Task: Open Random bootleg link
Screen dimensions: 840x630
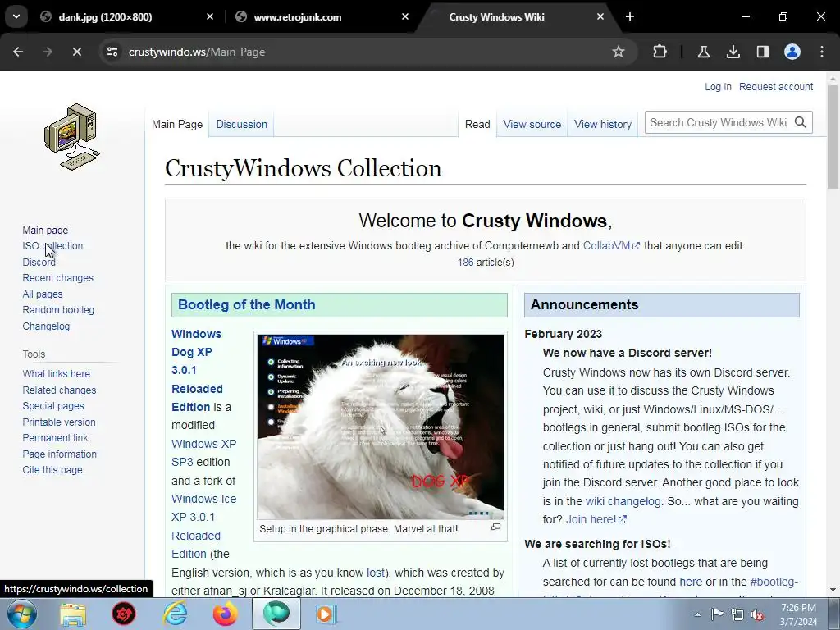Action: (x=58, y=309)
